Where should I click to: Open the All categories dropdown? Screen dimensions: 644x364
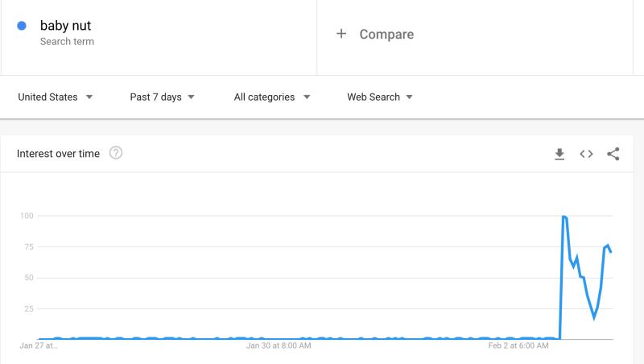[x=272, y=97]
